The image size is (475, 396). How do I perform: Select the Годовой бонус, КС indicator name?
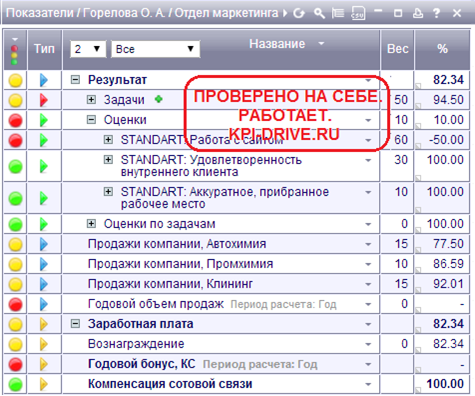(141, 364)
